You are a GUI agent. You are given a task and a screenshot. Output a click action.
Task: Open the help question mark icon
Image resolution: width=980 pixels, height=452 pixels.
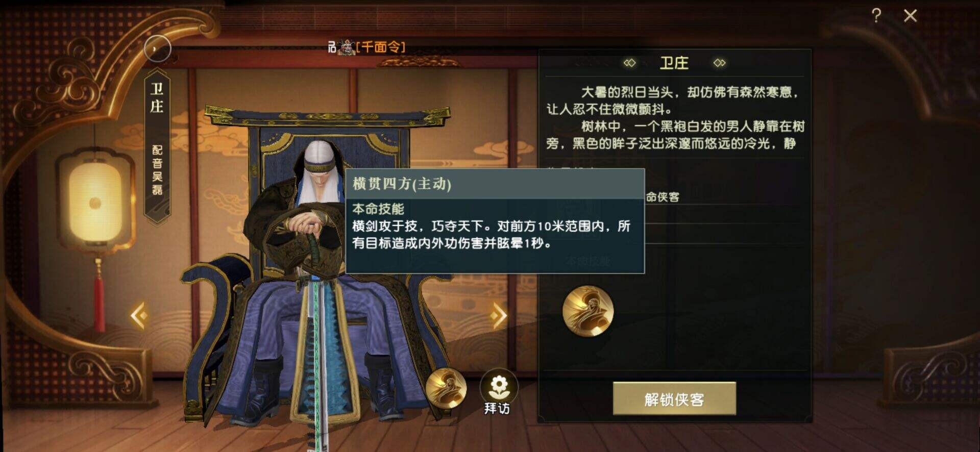[876, 16]
